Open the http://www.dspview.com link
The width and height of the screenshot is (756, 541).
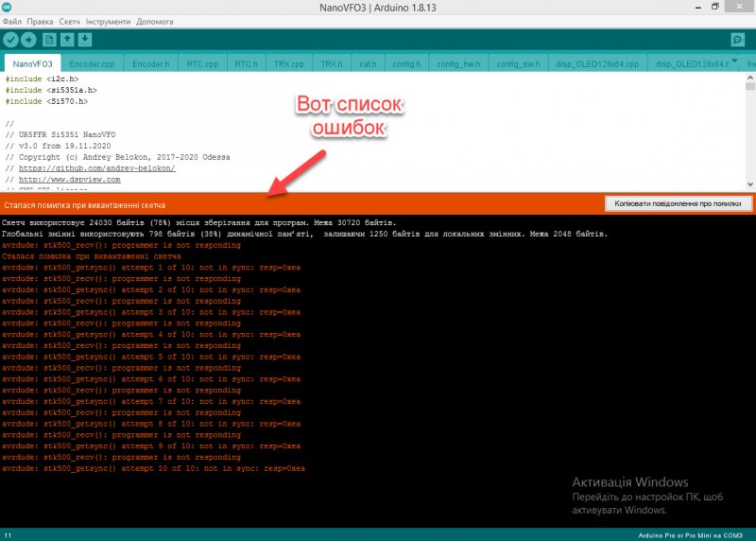tap(70, 179)
